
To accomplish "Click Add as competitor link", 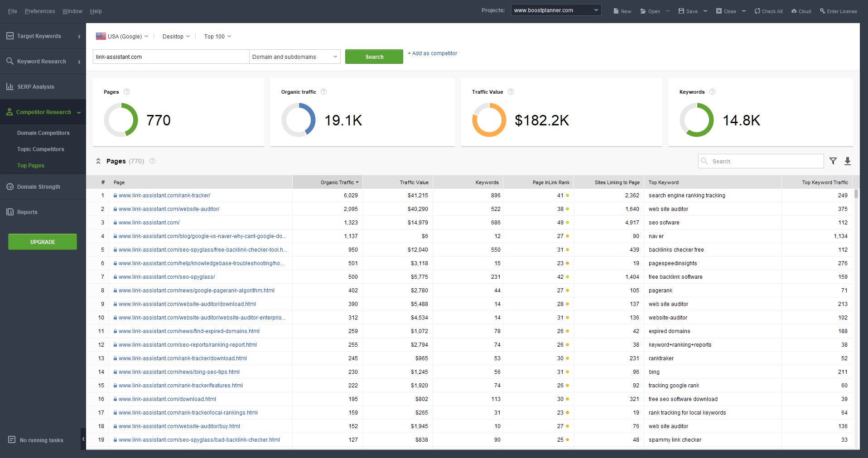I will click(x=432, y=53).
